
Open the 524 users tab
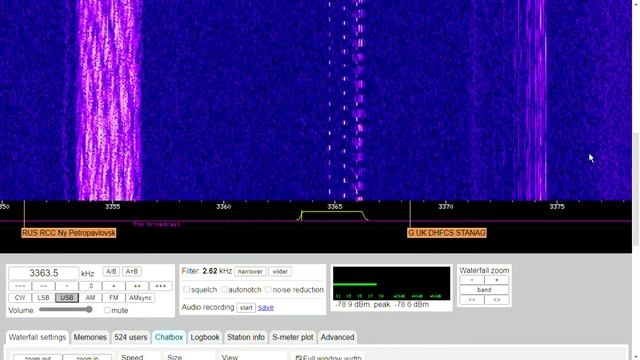(x=131, y=337)
